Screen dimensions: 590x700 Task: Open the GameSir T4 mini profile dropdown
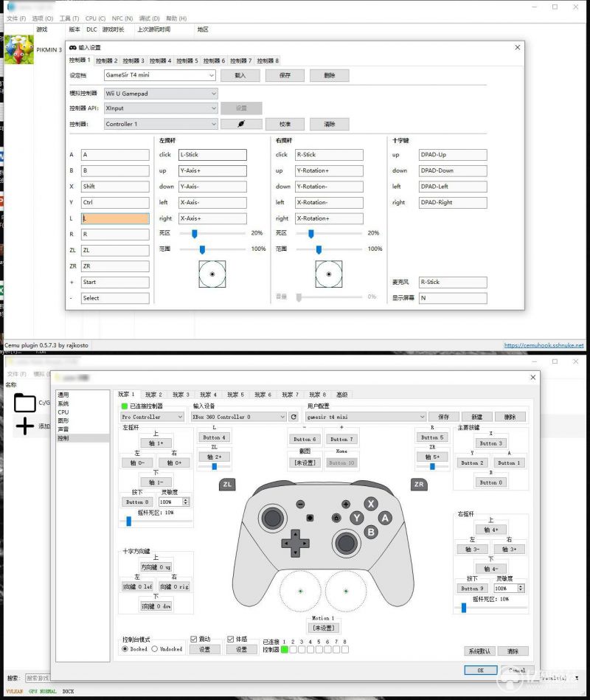[x=160, y=75]
